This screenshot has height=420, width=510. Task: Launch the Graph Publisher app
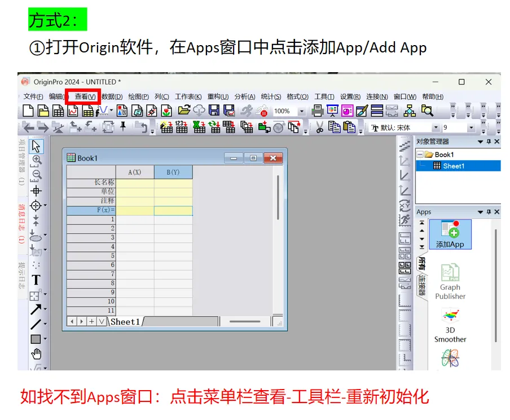(x=450, y=281)
